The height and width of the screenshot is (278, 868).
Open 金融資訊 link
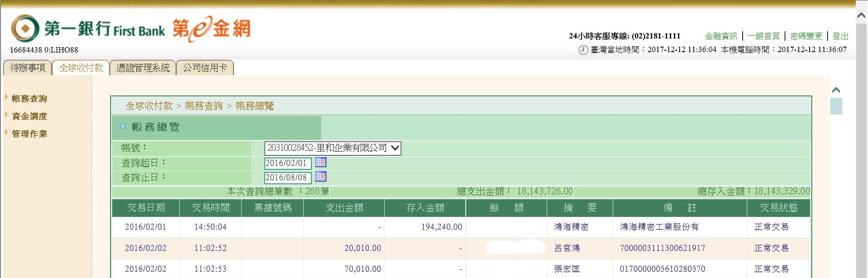pyautogui.click(x=721, y=36)
